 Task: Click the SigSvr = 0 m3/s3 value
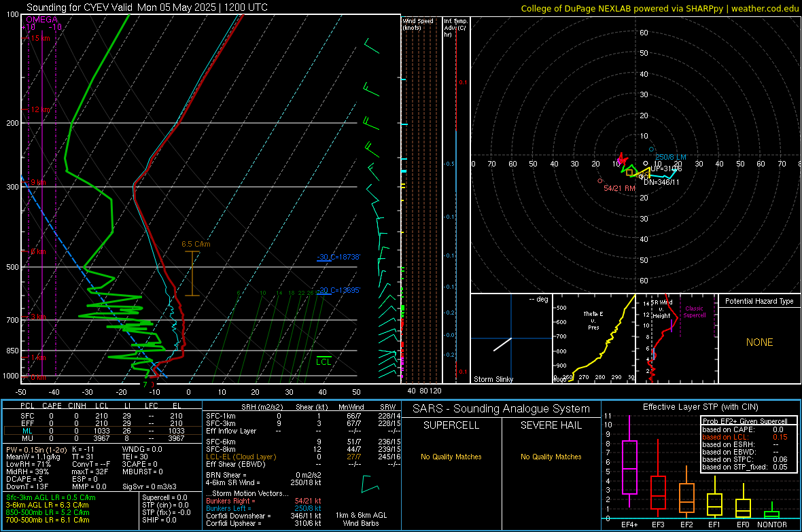click(x=150, y=486)
